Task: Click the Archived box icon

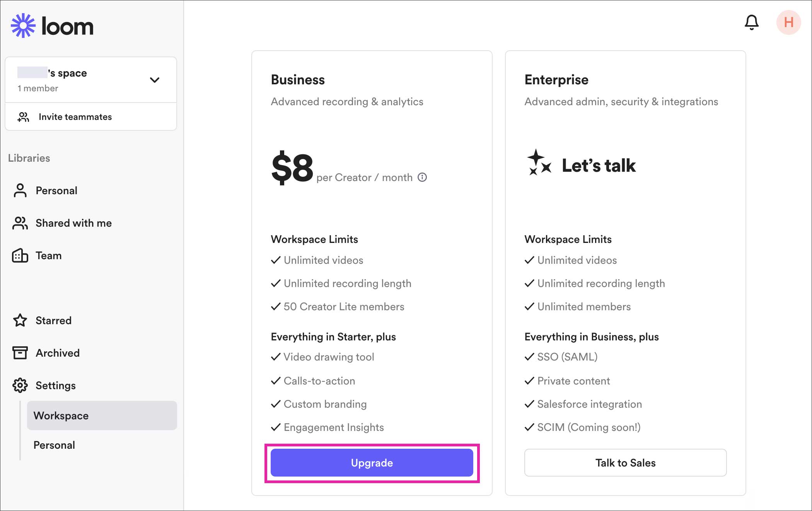Action: pos(20,353)
